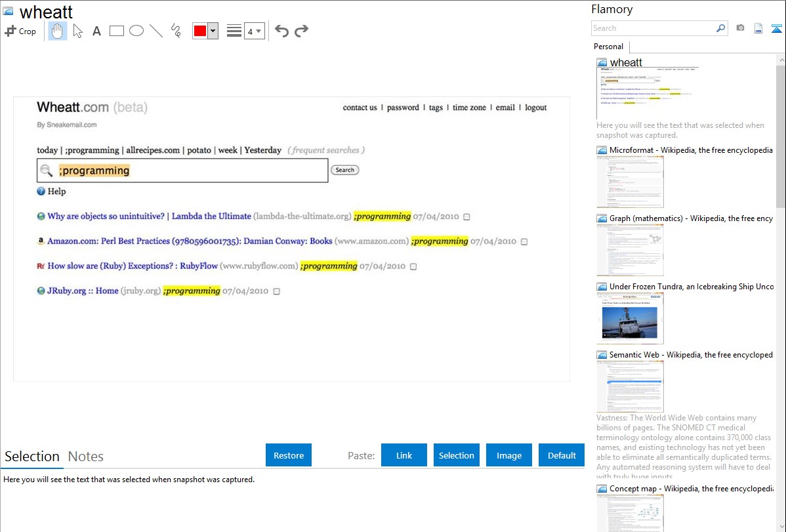
Task: Tick the checkbox beside the JRuby.org result
Action: tap(277, 291)
